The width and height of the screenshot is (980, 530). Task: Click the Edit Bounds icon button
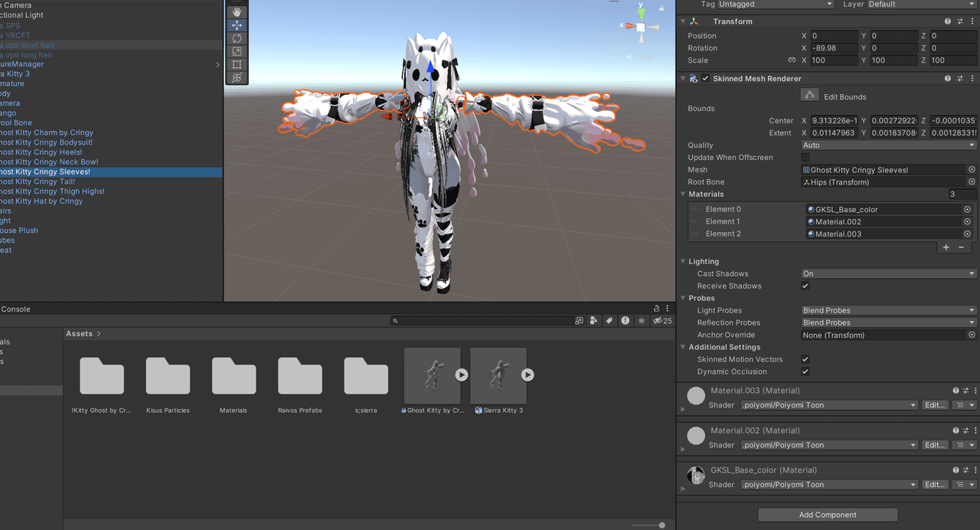click(809, 95)
